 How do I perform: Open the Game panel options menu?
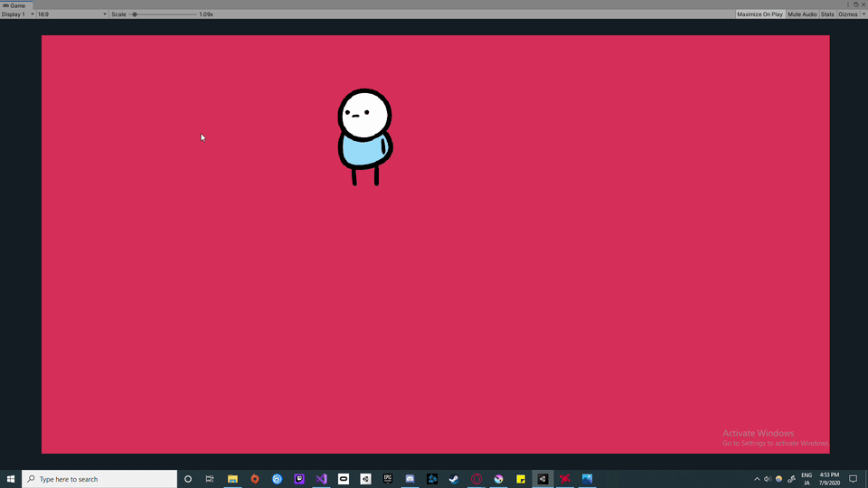pyautogui.click(x=847, y=5)
